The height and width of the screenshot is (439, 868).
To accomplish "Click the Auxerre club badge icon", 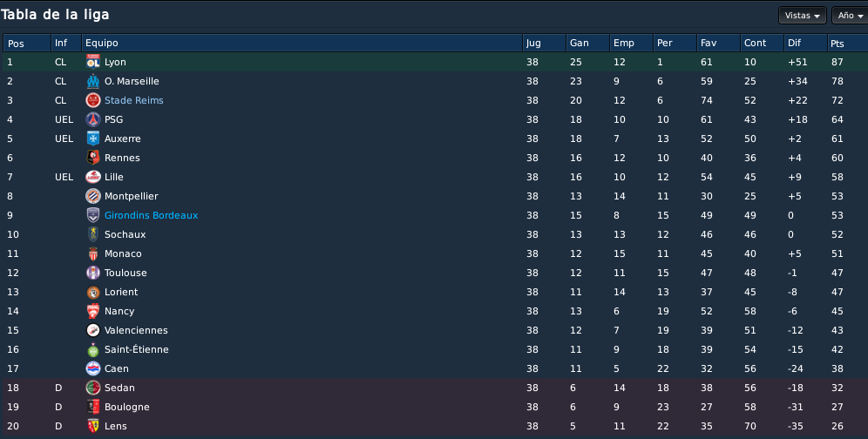I will click(x=93, y=139).
